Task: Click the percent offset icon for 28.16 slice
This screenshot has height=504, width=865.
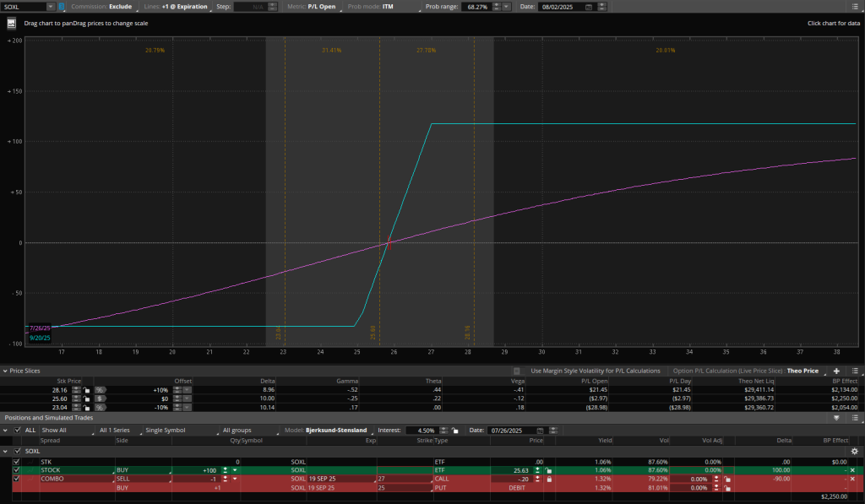Action: coord(100,390)
